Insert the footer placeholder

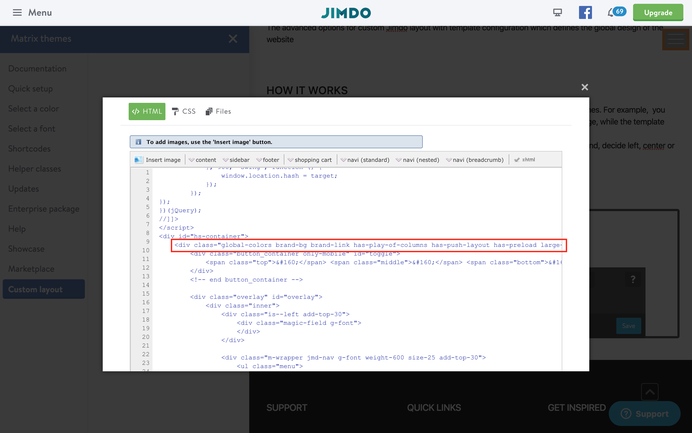click(x=268, y=160)
